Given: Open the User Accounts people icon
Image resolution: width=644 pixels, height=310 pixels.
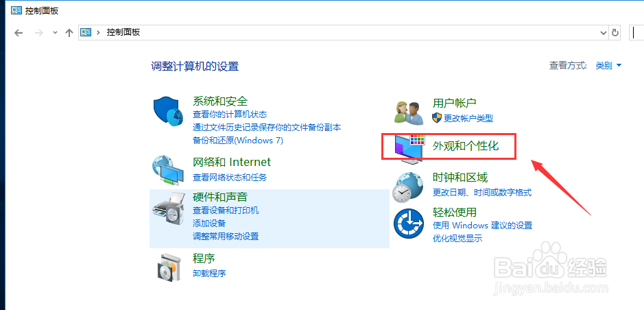Looking at the screenshot, I should point(409,113).
